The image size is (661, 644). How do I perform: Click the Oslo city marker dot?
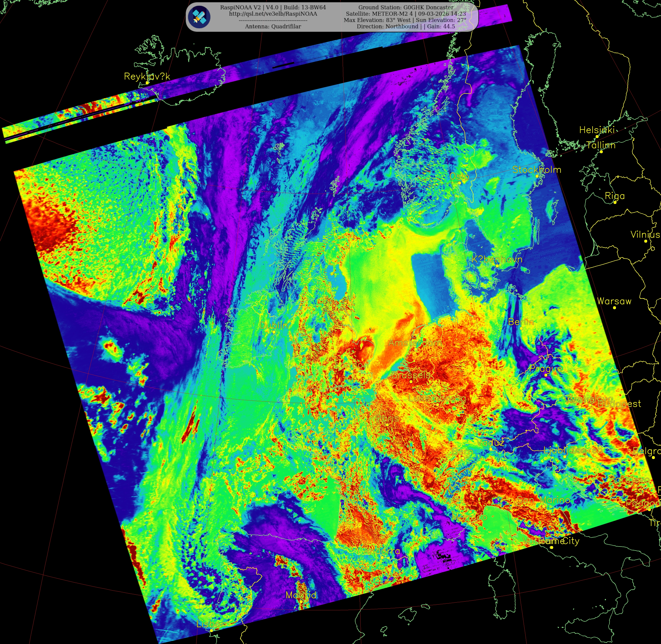click(x=460, y=183)
